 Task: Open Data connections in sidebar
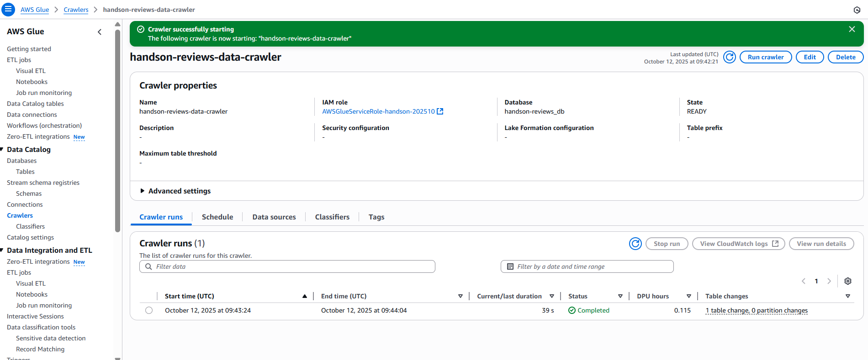pyautogui.click(x=32, y=115)
